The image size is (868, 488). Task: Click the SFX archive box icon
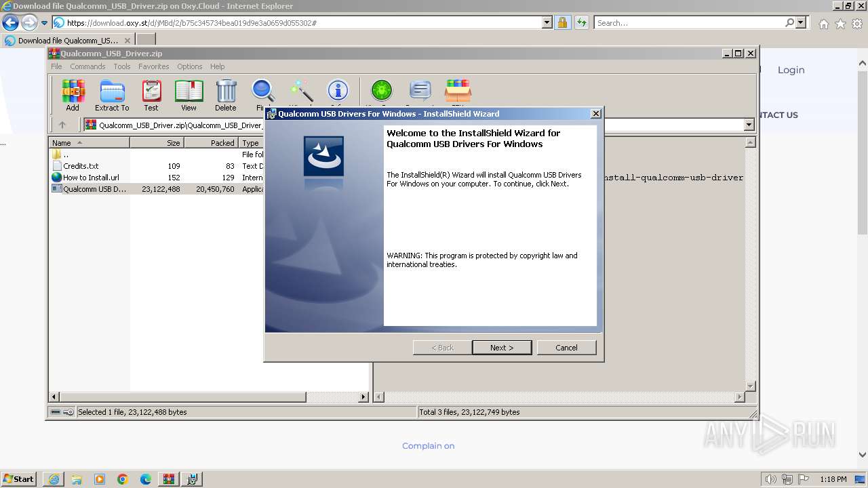(458, 93)
